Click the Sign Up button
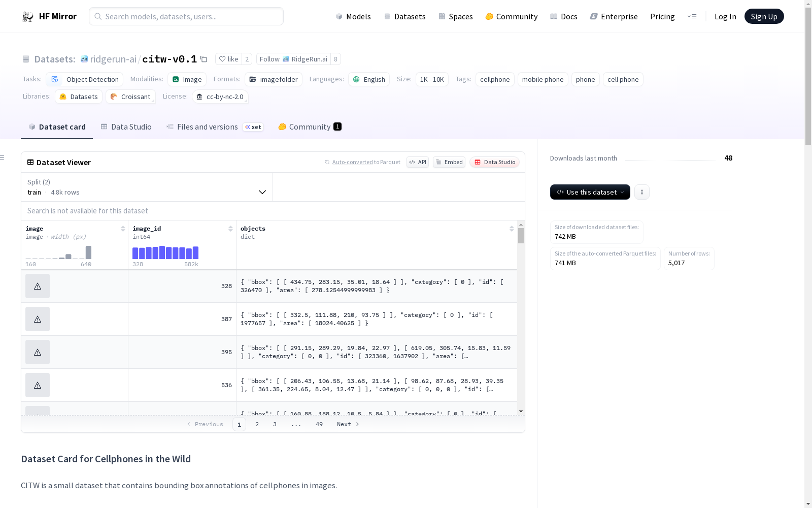The image size is (812, 508). coord(764,16)
